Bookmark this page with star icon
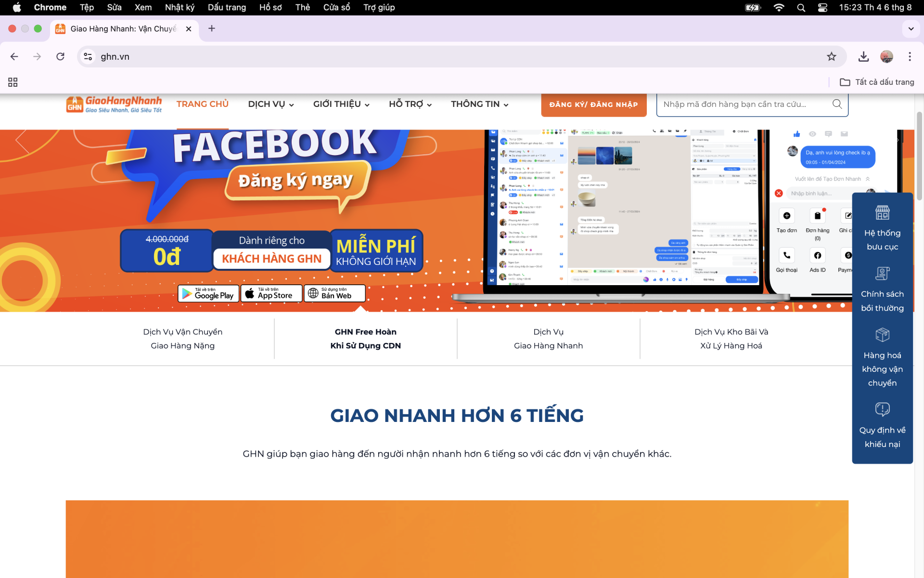This screenshot has width=924, height=578. click(831, 57)
